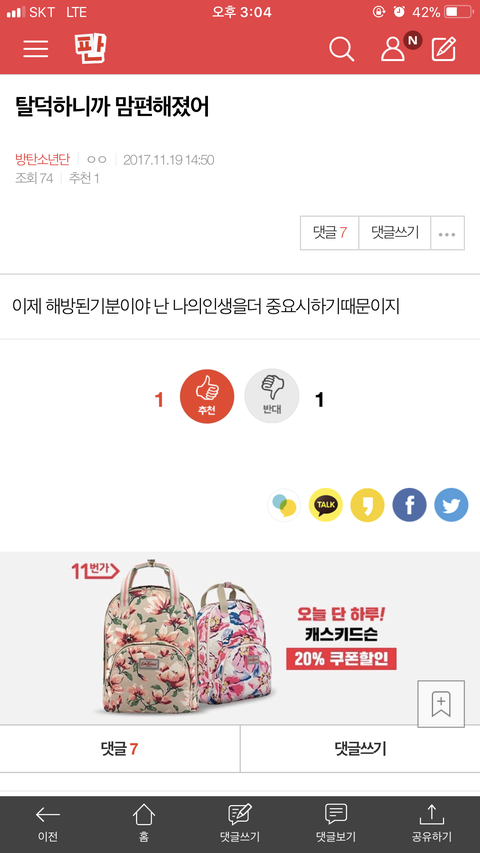Viewport: 480px width, 853px height.
Task: Open the 방탄소년단 category link
Action: point(42,160)
